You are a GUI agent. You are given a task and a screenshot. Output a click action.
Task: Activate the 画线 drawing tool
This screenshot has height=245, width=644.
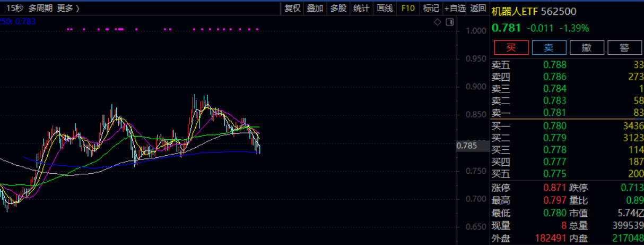click(385, 8)
